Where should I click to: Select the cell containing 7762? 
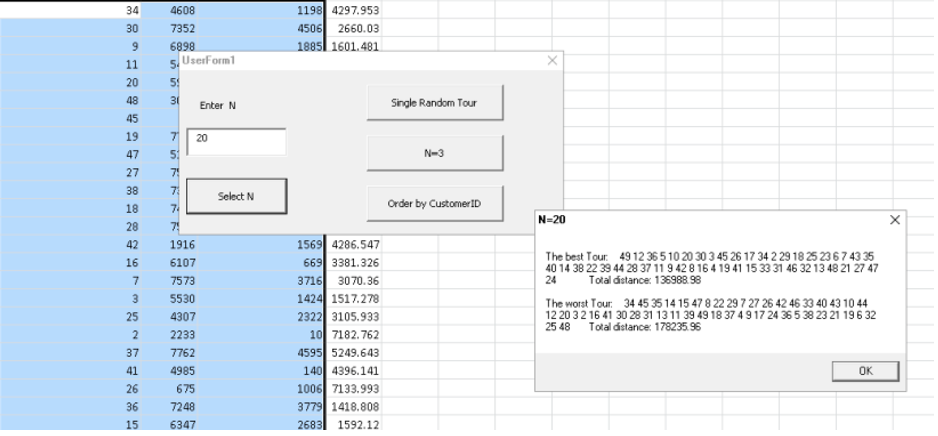pos(170,353)
